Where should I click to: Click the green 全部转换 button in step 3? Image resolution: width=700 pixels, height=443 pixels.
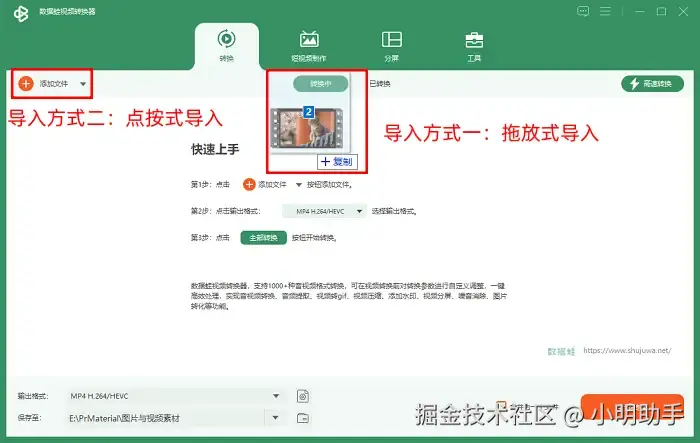click(263, 238)
